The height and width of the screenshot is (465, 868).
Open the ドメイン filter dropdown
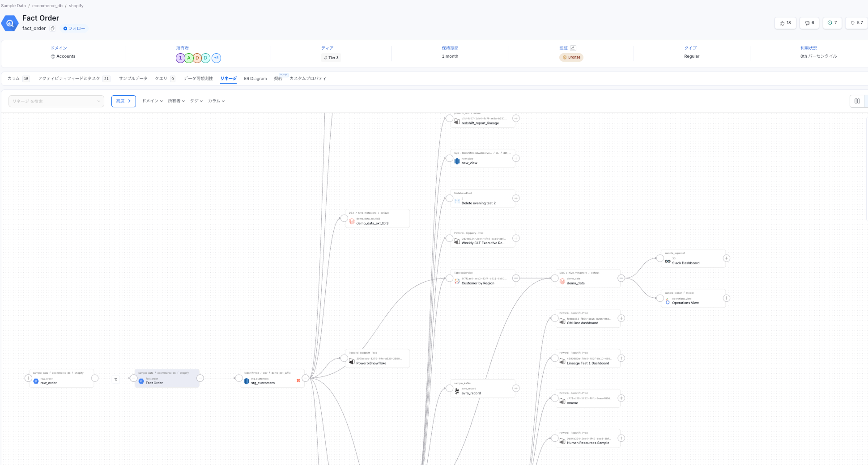(152, 101)
